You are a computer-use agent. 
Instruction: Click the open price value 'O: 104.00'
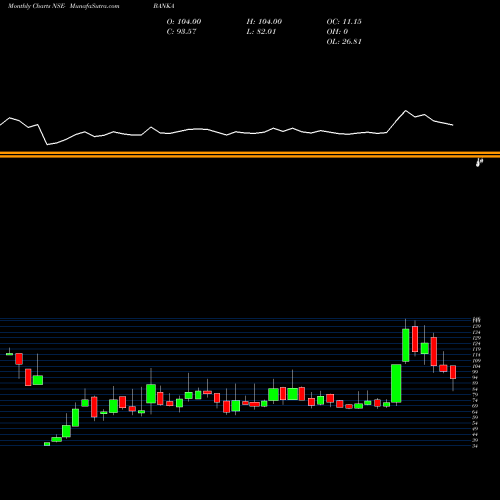click(184, 22)
